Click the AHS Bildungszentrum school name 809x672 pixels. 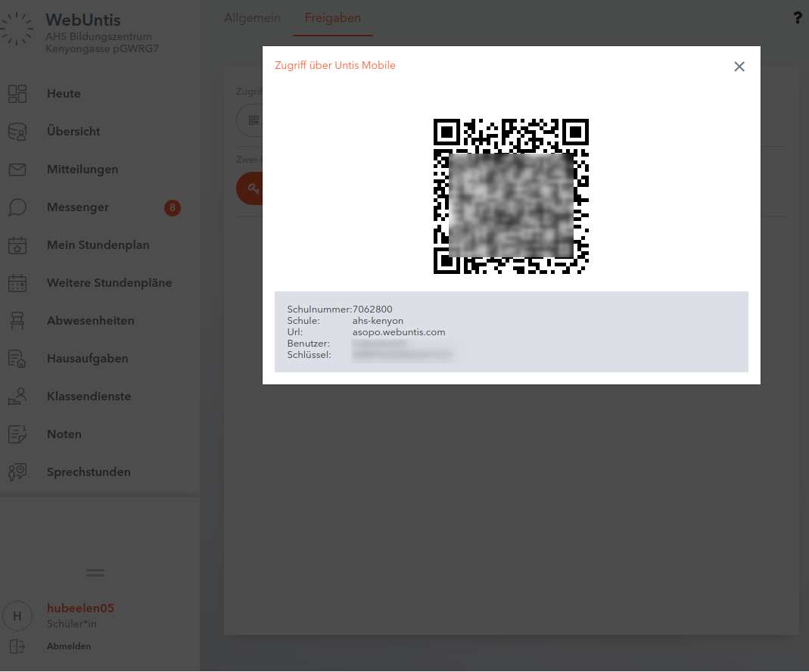101,43
